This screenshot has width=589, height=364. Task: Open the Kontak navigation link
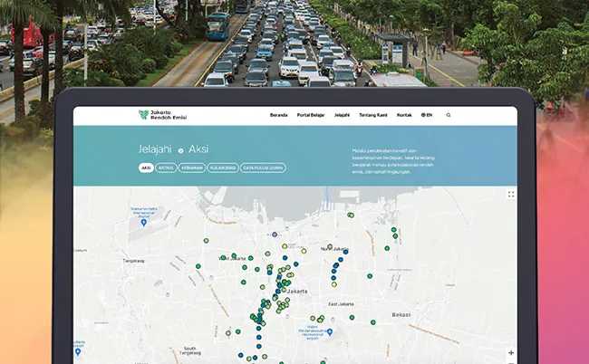click(x=404, y=115)
